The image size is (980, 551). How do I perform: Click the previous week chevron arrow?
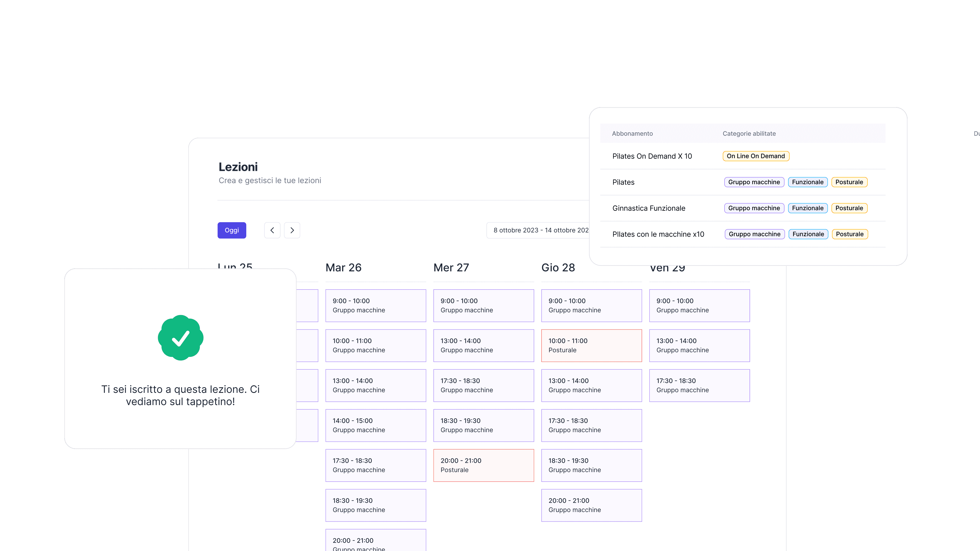pyautogui.click(x=272, y=230)
